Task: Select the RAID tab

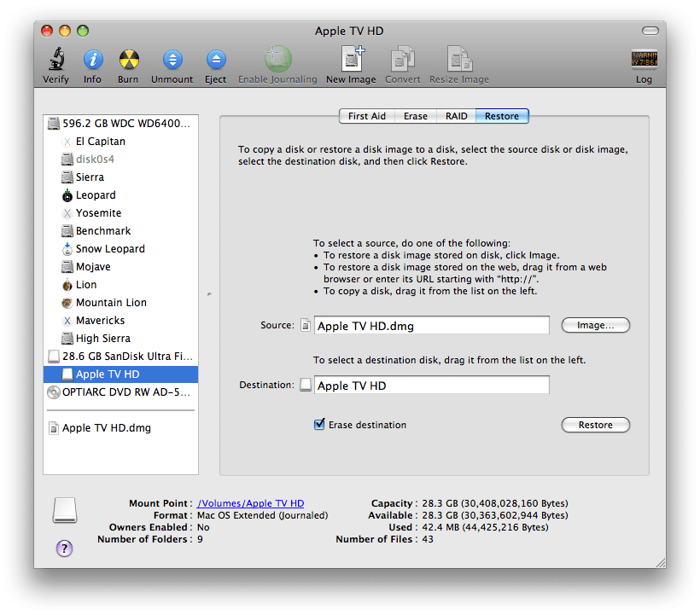Action: point(456,116)
